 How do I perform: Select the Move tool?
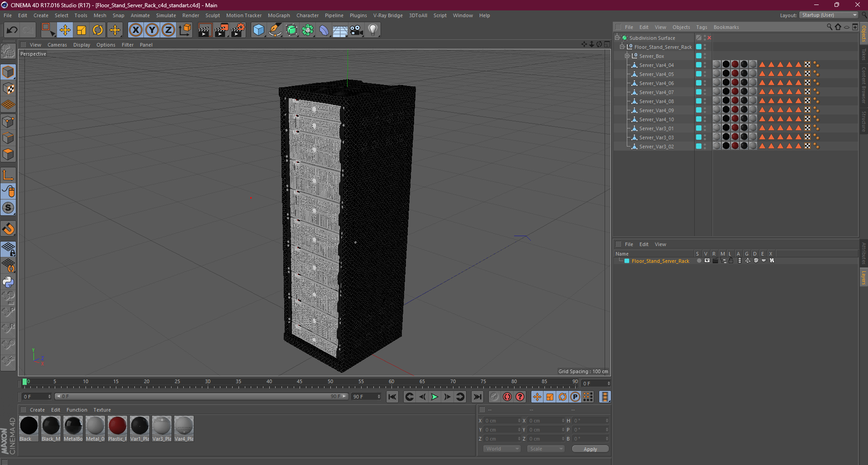(65, 30)
